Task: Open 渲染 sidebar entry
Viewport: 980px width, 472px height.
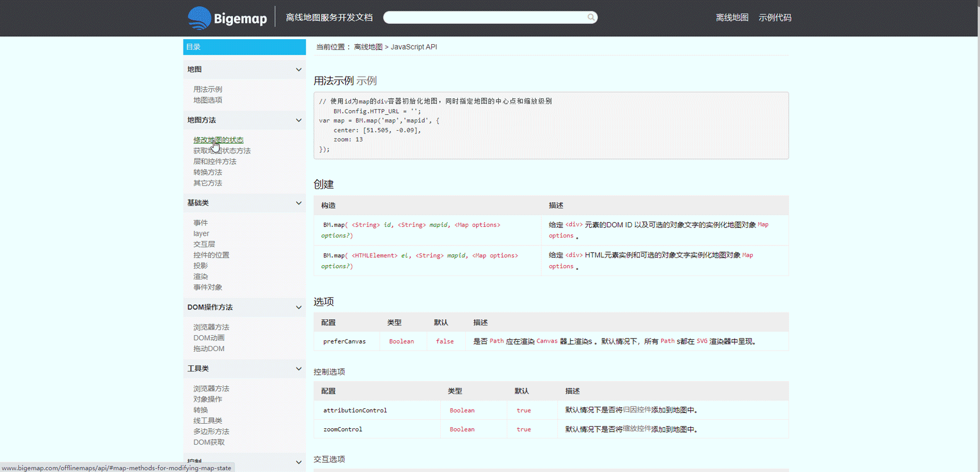Action: (x=201, y=276)
